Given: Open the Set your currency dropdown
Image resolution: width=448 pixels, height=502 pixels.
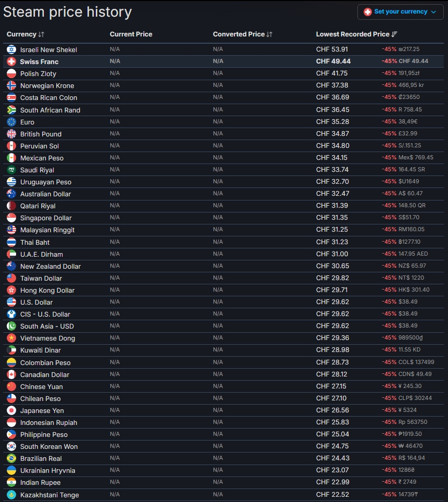Looking at the screenshot, I should click(400, 12).
